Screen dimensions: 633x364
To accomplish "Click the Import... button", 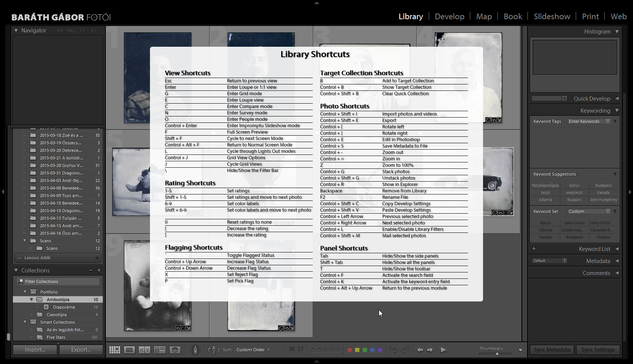I will (x=35, y=350).
